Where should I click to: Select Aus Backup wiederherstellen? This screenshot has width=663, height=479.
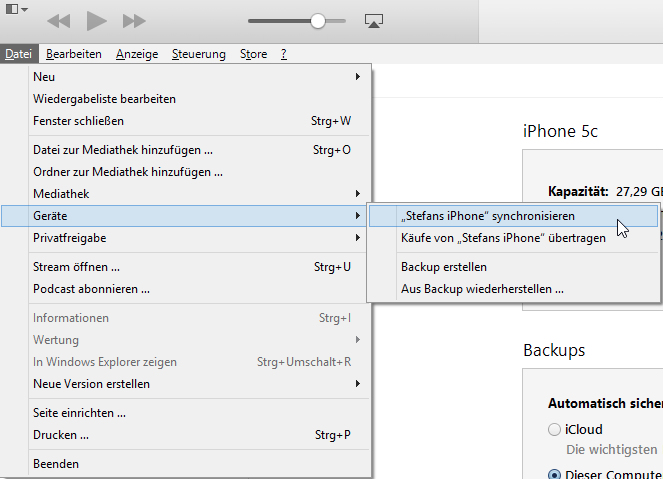pyautogui.click(x=514, y=289)
